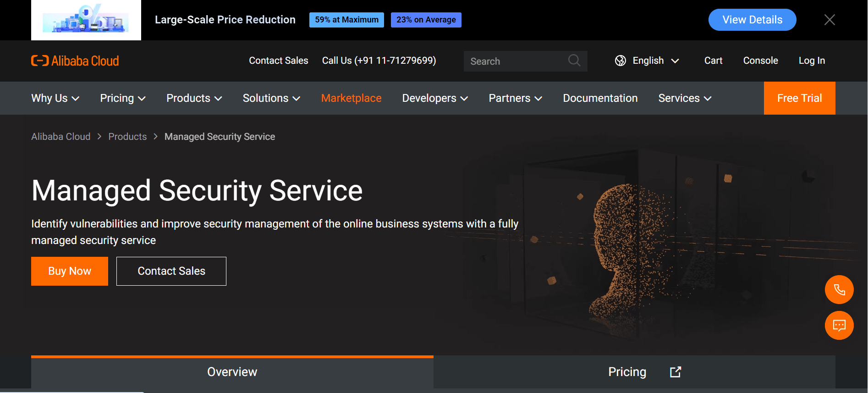Expand the Products navigation menu
This screenshot has width=868, height=393.
point(194,98)
